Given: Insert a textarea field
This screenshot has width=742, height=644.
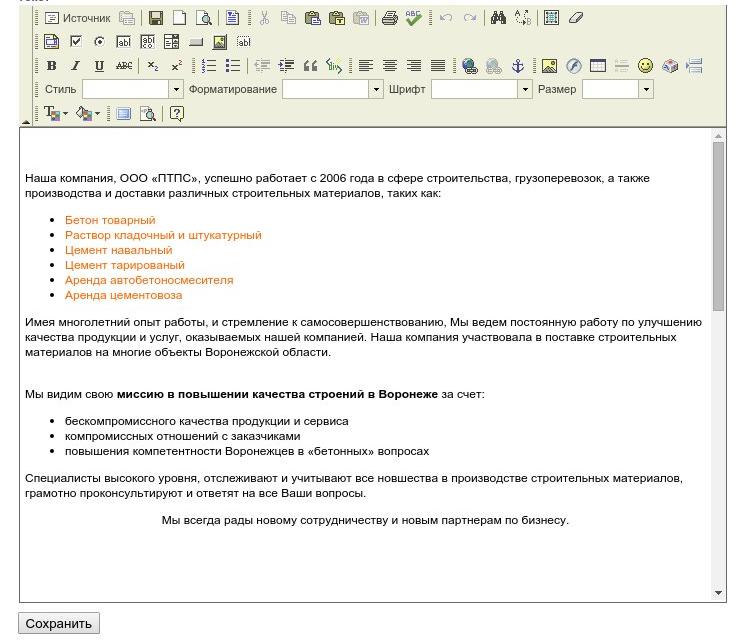Looking at the screenshot, I should [148, 42].
